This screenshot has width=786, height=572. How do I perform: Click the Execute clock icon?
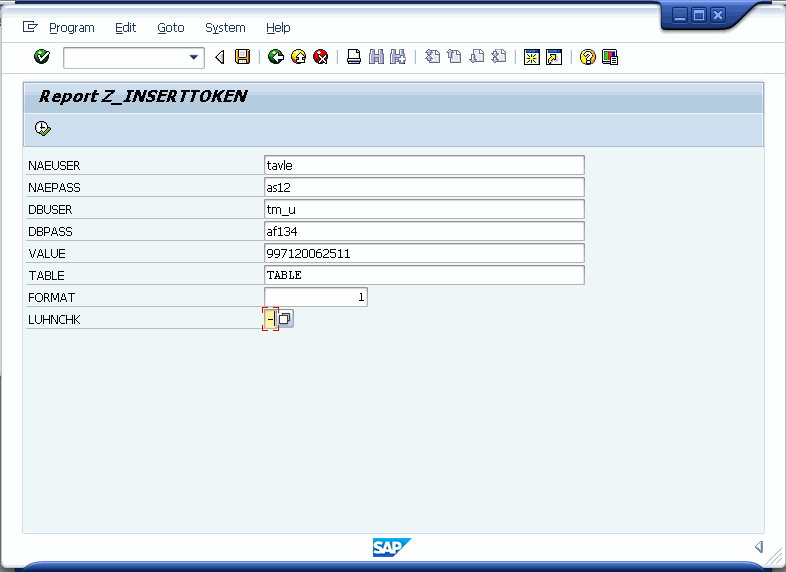coord(43,128)
